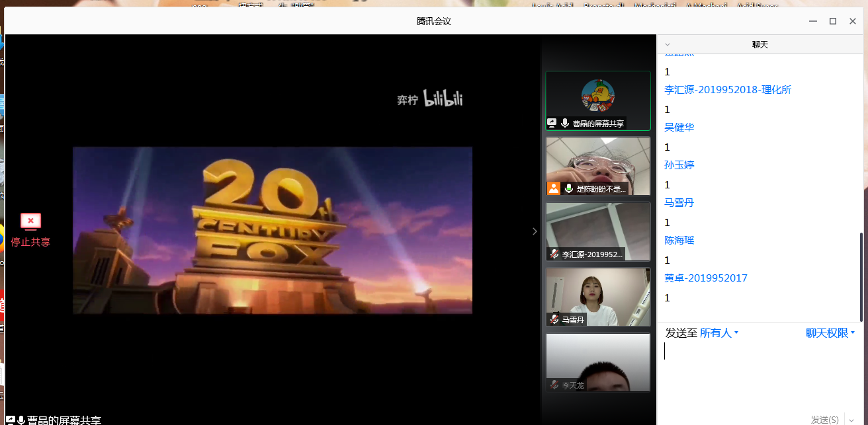This screenshot has width=868, height=425.
Task: Click chat sender name 黄卓-2019952017
Action: coord(706,278)
